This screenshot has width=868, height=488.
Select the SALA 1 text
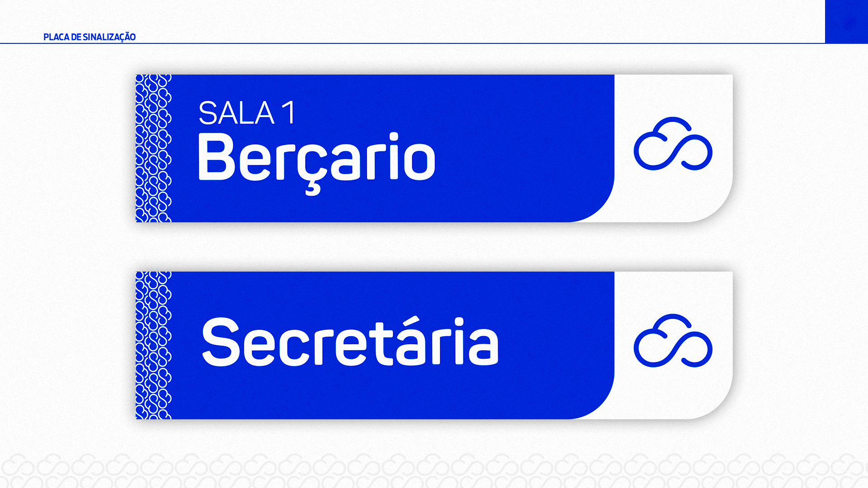(247, 113)
